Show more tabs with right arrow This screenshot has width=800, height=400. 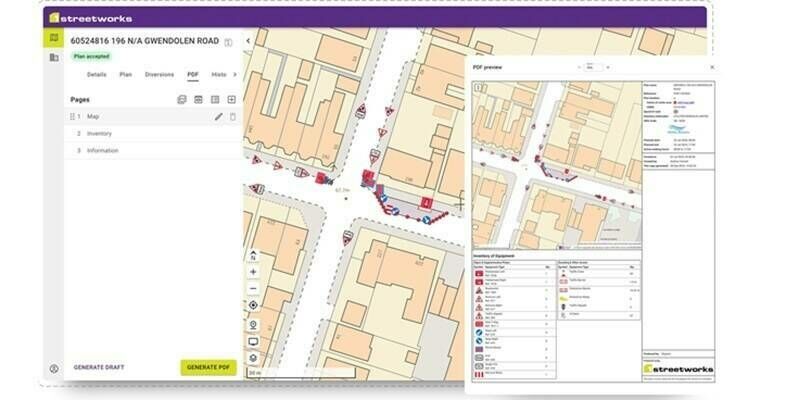[x=235, y=74]
